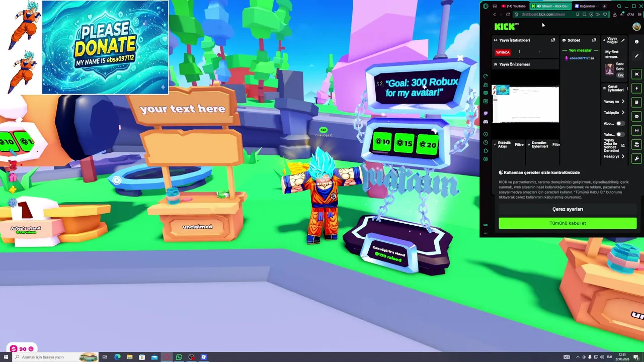Pop out the Sohbet chat panel
Viewport: 644px width, 362px height.
[x=594, y=40]
